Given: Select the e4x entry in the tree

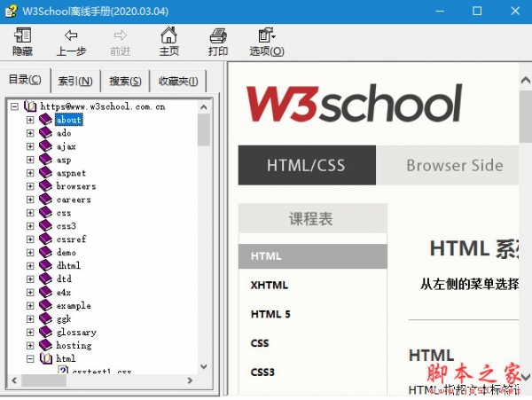Looking at the screenshot, I should pos(64,293).
